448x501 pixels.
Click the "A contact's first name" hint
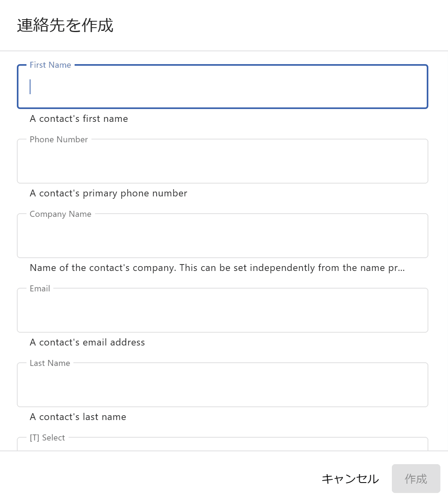click(x=79, y=119)
